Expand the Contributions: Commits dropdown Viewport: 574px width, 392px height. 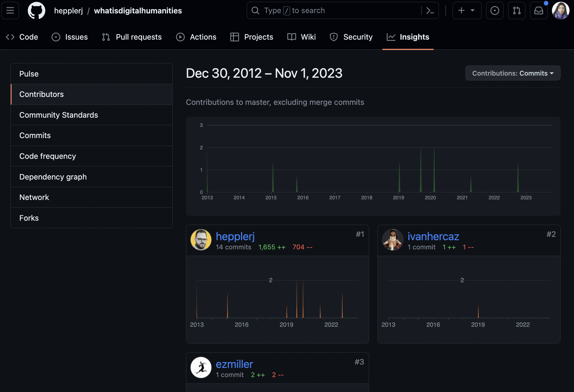(x=513, y=73)
